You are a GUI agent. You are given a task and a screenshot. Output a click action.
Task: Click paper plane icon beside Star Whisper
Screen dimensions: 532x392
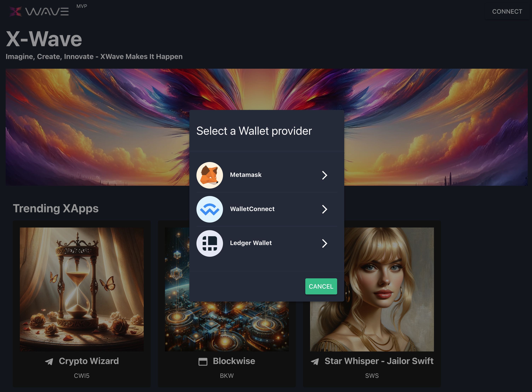tap(315, 361)
